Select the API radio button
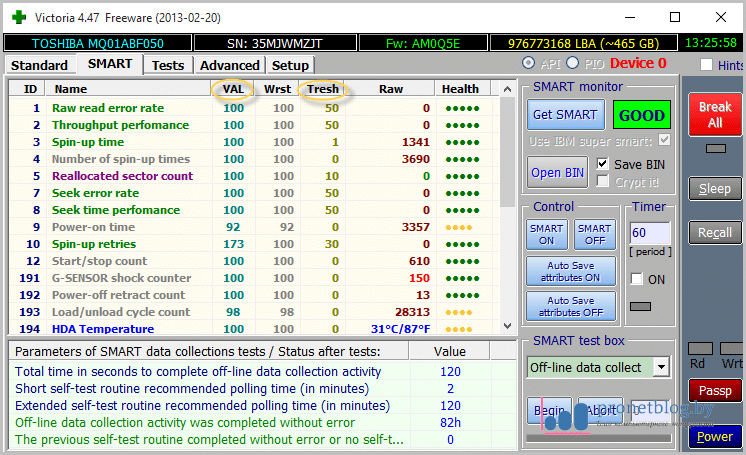Viewport: 746px width, 455px height. coord(528,63)
